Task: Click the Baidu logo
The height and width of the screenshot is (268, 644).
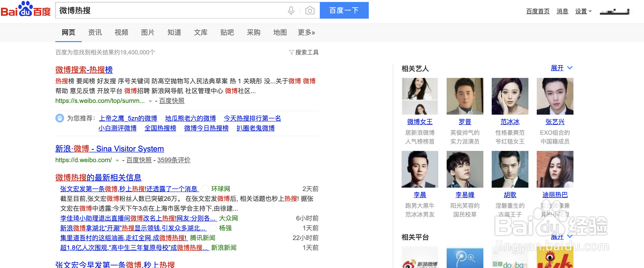Action: tap(25, 10)
